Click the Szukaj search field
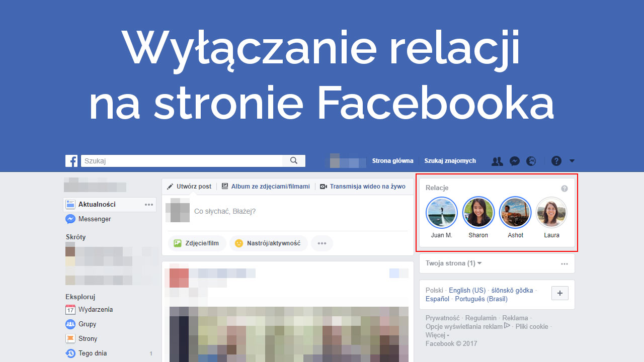The image size is (644, 362). [182, 161]
